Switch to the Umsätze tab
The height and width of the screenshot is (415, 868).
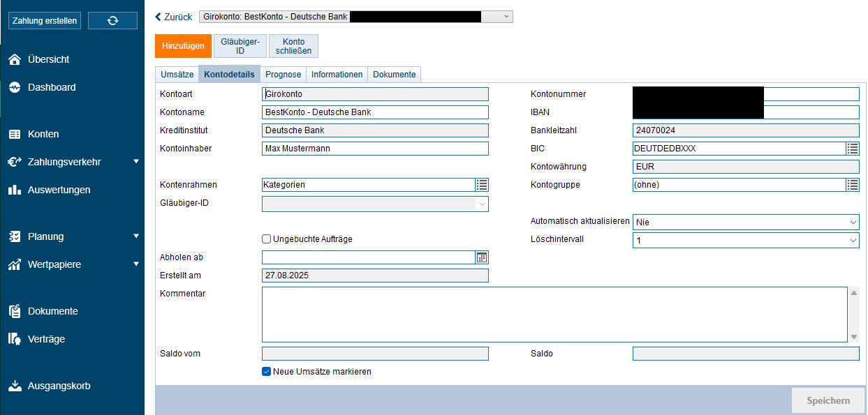(177, 75)
